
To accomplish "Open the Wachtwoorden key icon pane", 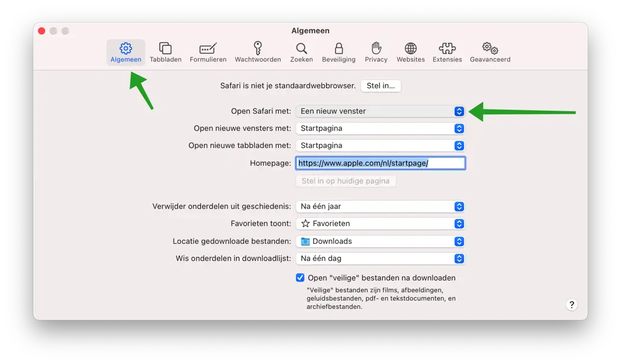I will click(258, 52).
